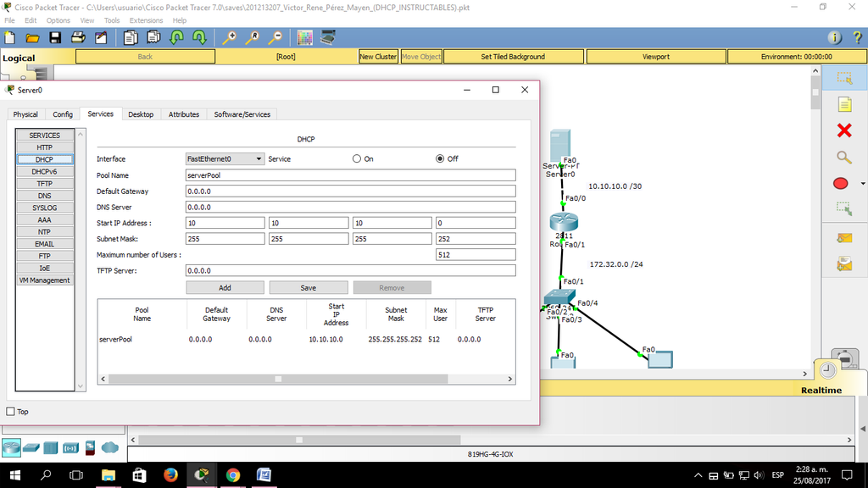868x488 pixels.
Task: Enable the Top checkbox in Server0
Action: pyautogui.click(x=10, y=412)
